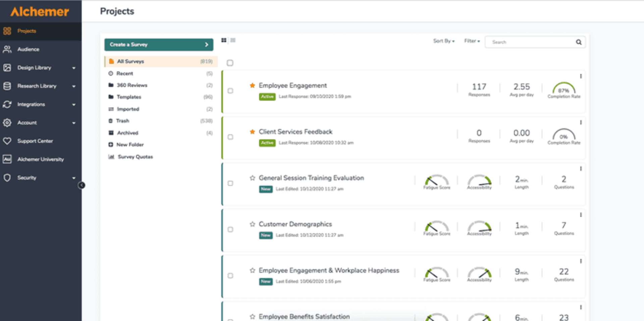Check the select-all surveys checkbox
The width and height of the screenshot is (644, 321).
[x=230, y=62]
